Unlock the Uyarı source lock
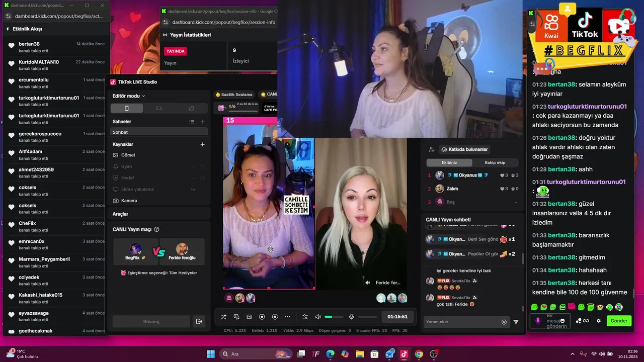The image size is (644, 362). pyautogui.click(x=202, y=166)
